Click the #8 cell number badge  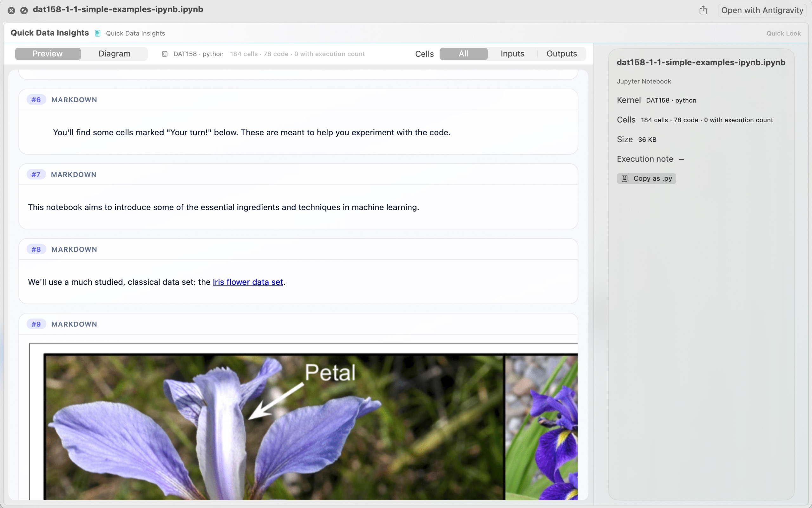pos(36,249)
